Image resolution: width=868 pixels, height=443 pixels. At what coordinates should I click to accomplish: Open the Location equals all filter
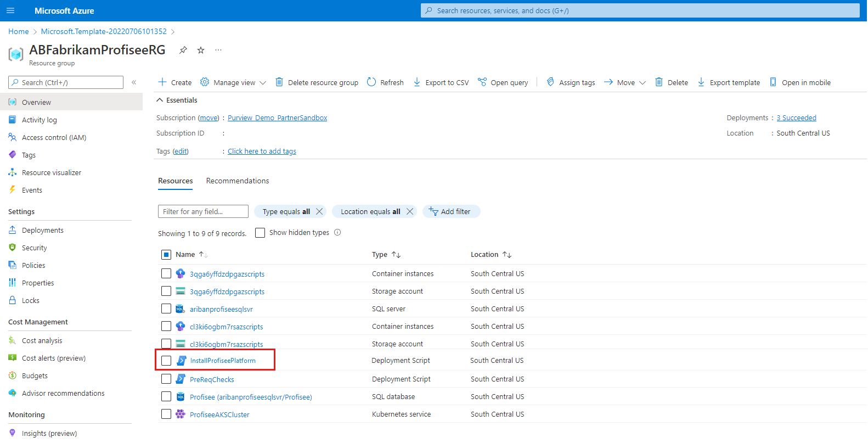[x=370, y=211]
